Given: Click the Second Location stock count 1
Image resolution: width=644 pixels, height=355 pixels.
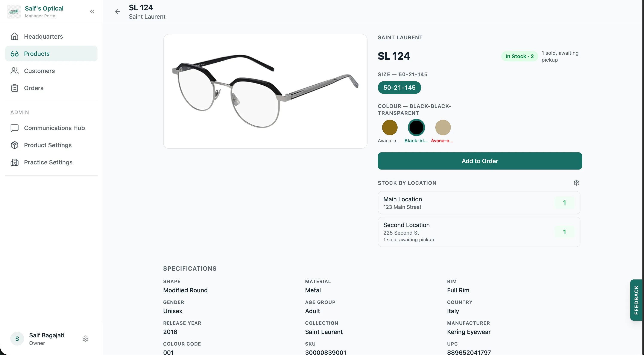Looking at the screenshot, I should pos(564,232).
